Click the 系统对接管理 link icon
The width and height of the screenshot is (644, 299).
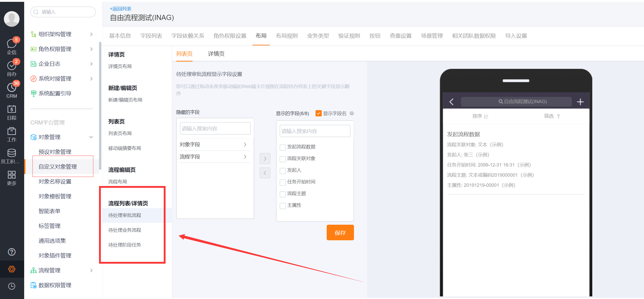point(34,79)
